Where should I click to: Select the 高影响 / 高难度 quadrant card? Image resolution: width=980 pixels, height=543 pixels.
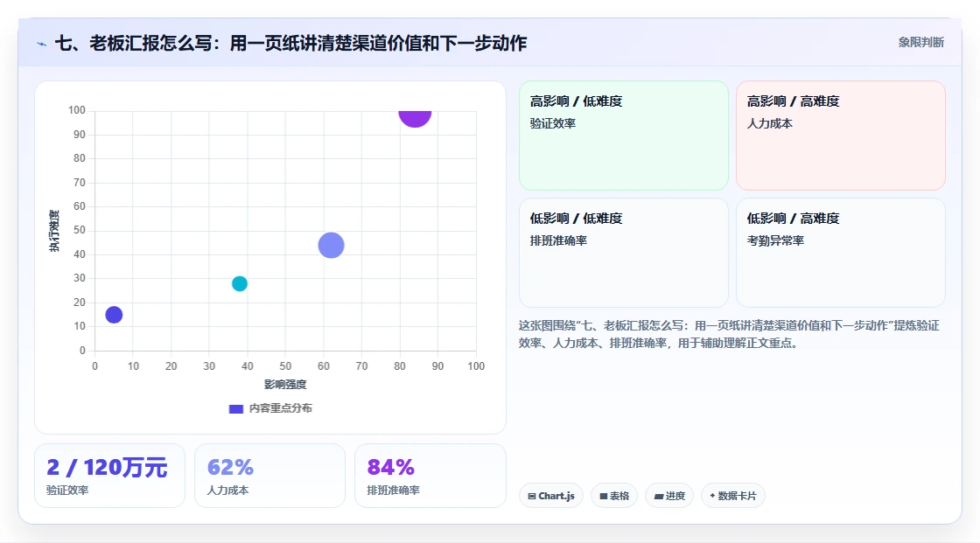pos(841,135)
